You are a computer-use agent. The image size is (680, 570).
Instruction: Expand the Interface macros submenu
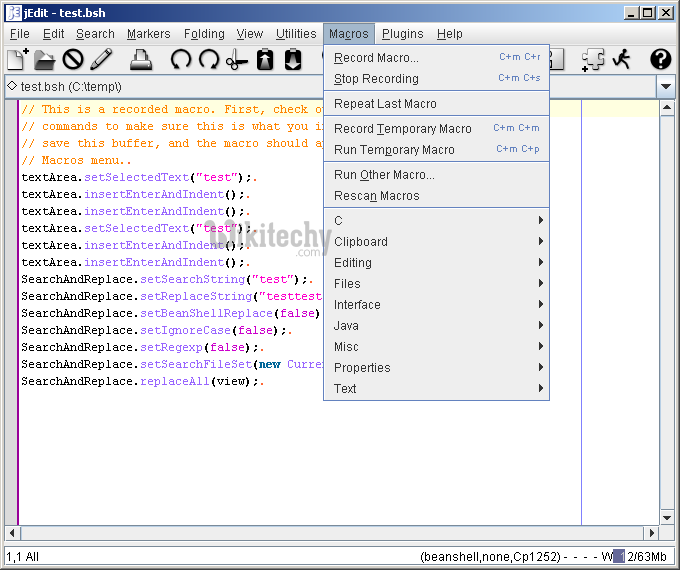437,305
